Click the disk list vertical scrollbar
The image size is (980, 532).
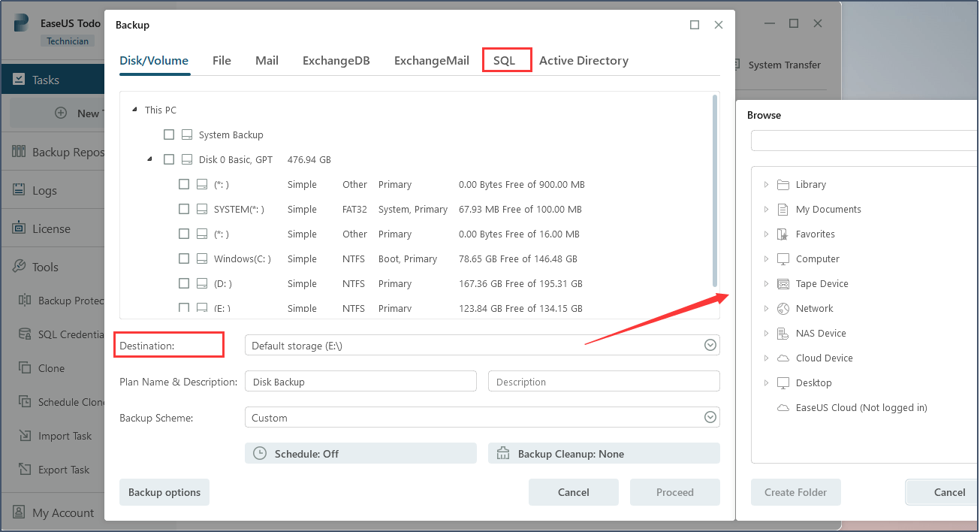pyautogui.click(x=715, y=188)
